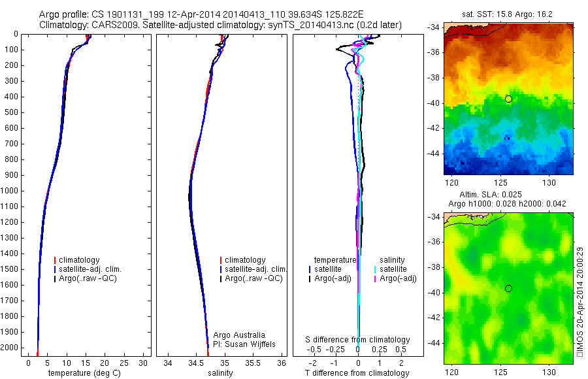Click the 'Altim. SLA: 0.025' heading
The width and height of the screenshot is (588, 379).
[491, 195]
